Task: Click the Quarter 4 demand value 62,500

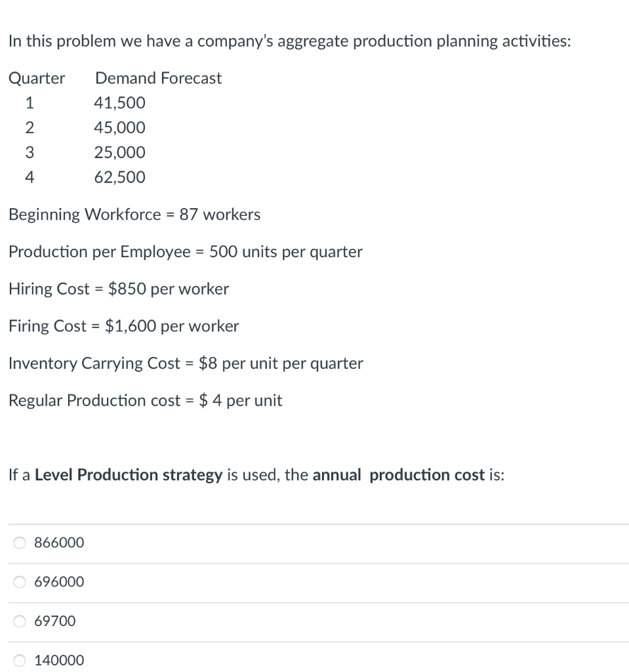Action: click(x=119, y=177)
